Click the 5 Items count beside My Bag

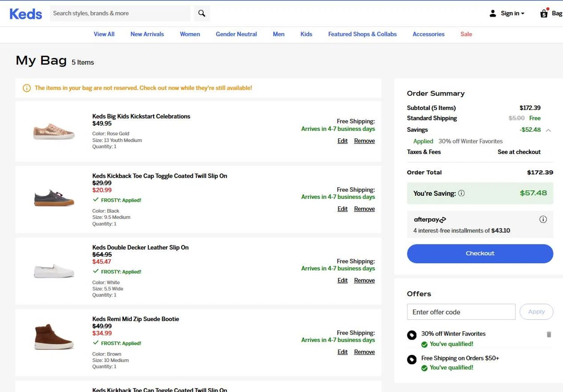coord(83,63)
